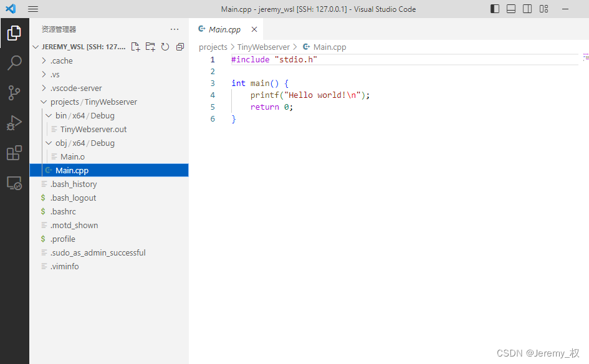Click TinyWebserver in the breadcrumb
This screenshot has height=364, width=589.
tap(263, 47)
